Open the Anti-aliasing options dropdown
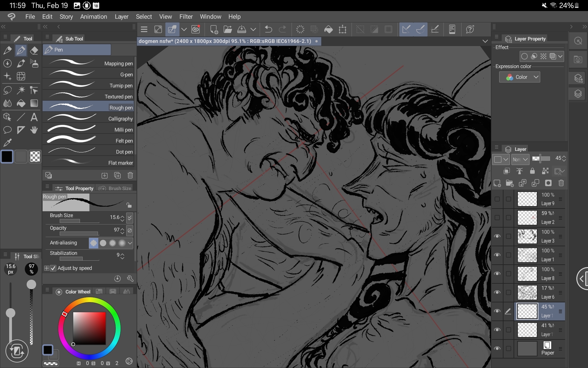 click(x=130, y=243)
